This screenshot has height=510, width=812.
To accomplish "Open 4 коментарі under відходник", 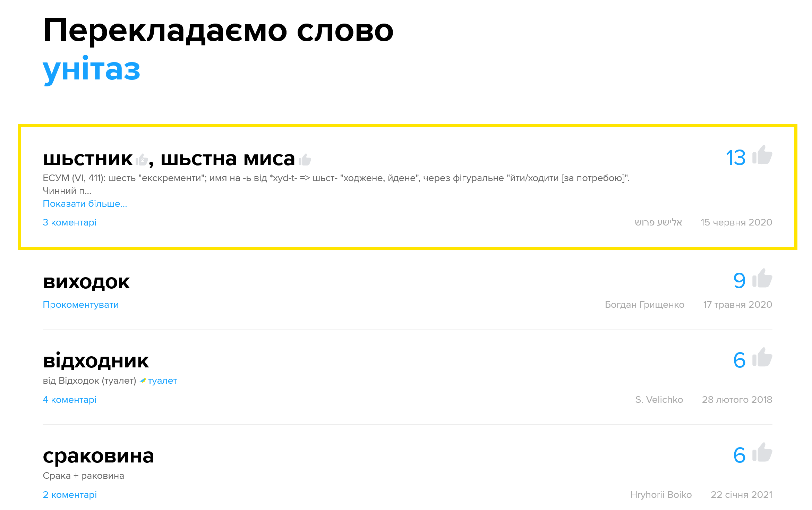I will coord(69,400).
